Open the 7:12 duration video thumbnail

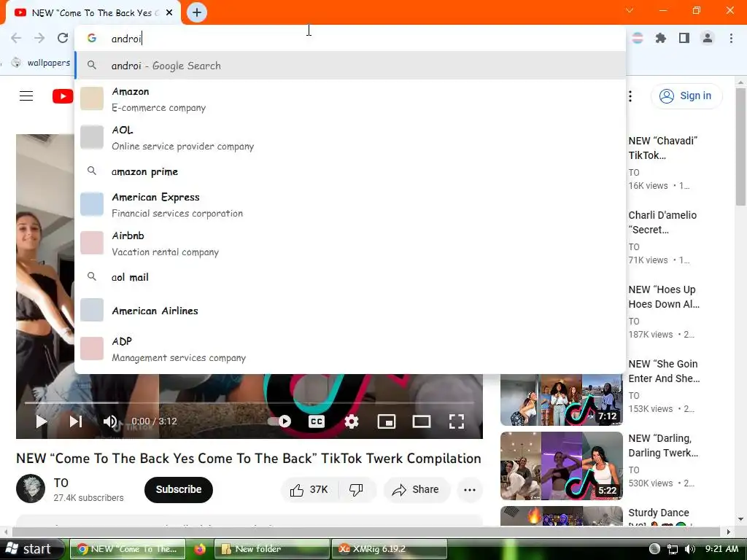[x=561, y=400]
